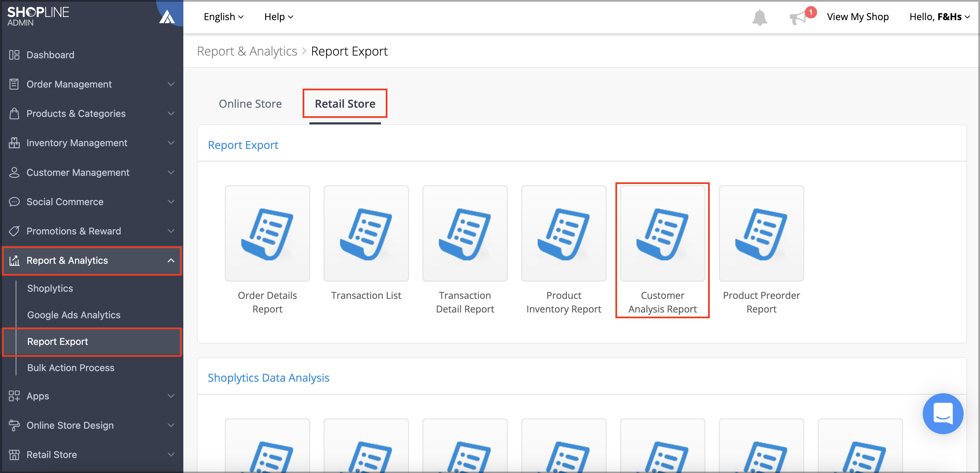Expand the Apps menu chevron
The width and height of the screenshot is (980, 473).
171,396
